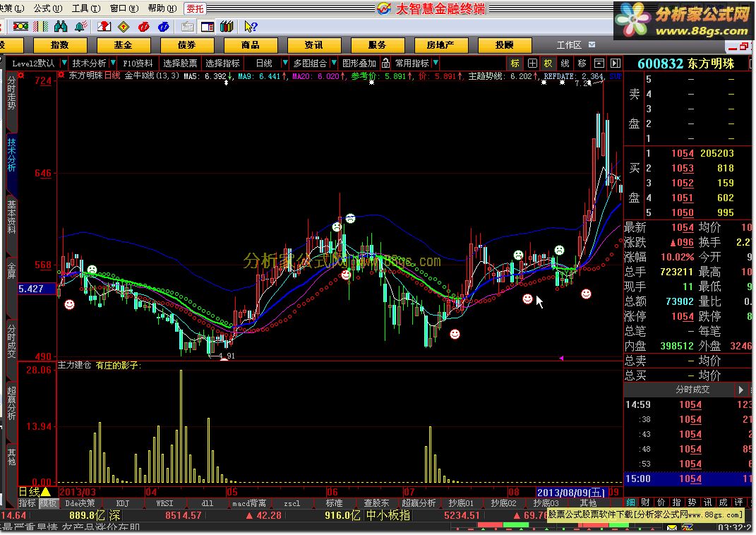Expand the Level2默认 dropdown arrow

pos(64,63)
